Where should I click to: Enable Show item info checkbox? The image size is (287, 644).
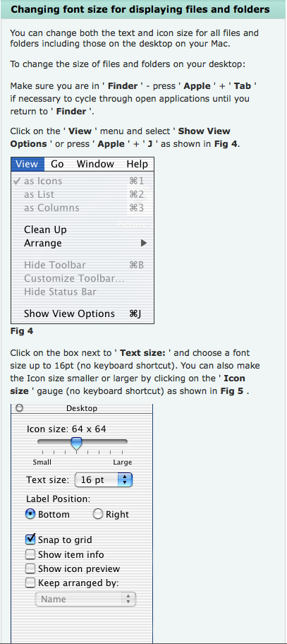tap(30, 554)
